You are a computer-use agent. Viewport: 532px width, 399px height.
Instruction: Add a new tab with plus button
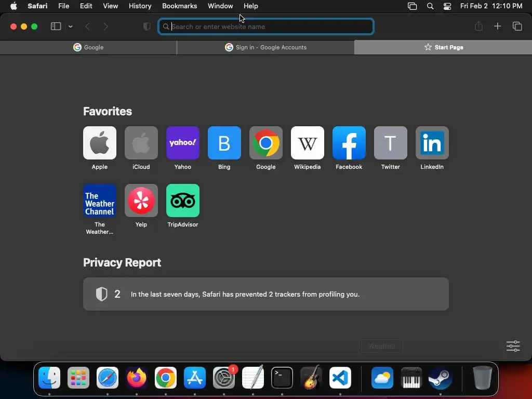click(x=497, y=26)
